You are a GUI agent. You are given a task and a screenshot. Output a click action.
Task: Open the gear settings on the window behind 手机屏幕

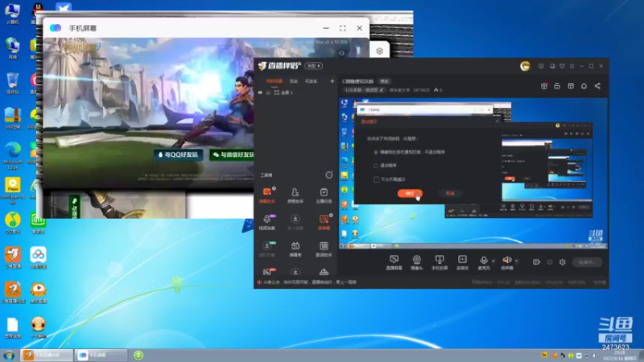pos(379,51)
